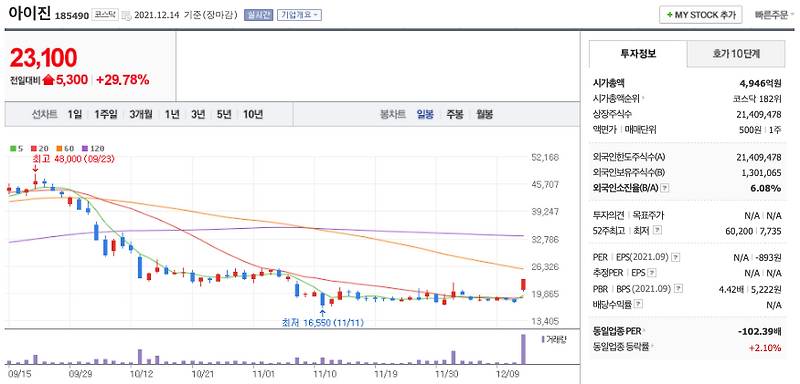Click the small arrow after 시가총액순위

click(x=643, y=97)
